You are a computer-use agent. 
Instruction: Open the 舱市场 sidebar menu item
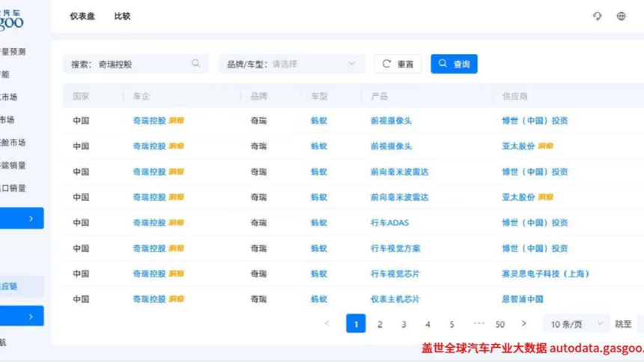(x=13, y=142)
